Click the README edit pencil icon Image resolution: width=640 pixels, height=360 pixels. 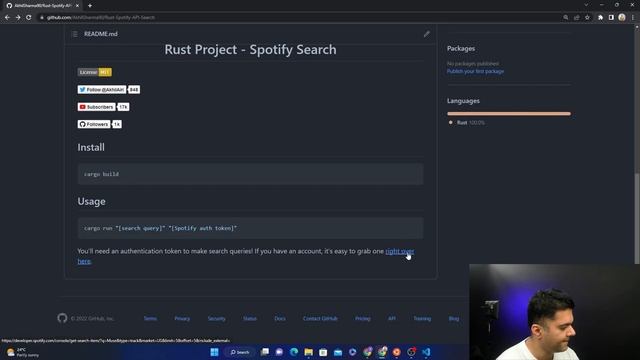point(427,34)
